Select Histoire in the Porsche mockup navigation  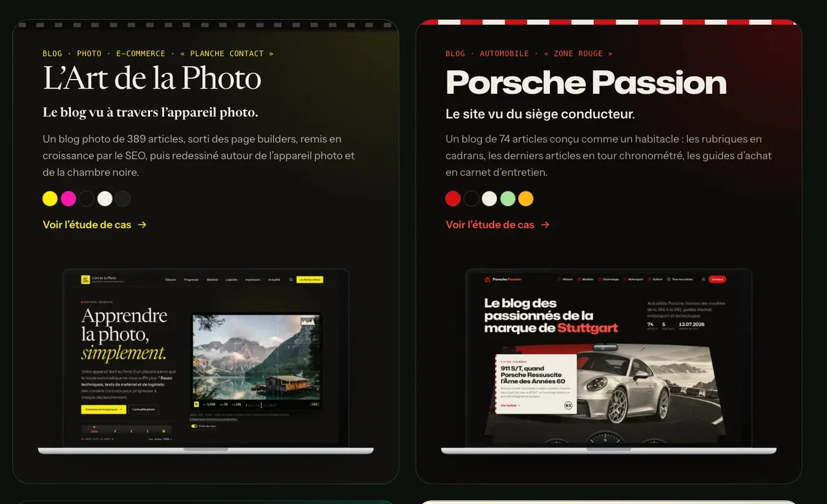565,279
